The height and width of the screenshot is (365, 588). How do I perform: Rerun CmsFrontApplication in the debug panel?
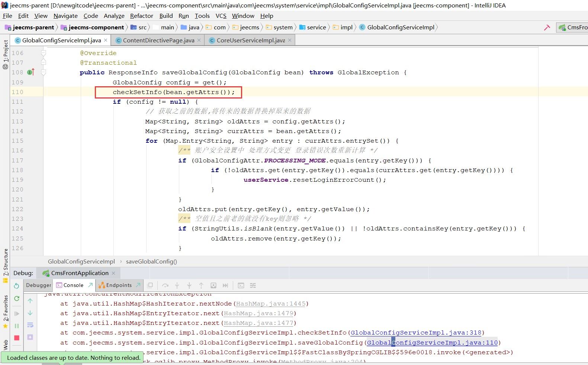(16, 286)
